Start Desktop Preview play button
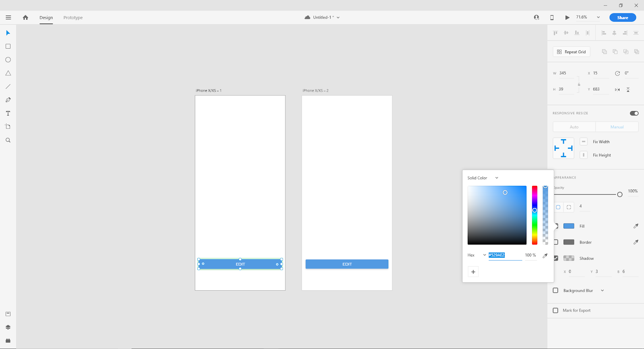644x349 pixels. click(567, 17)
